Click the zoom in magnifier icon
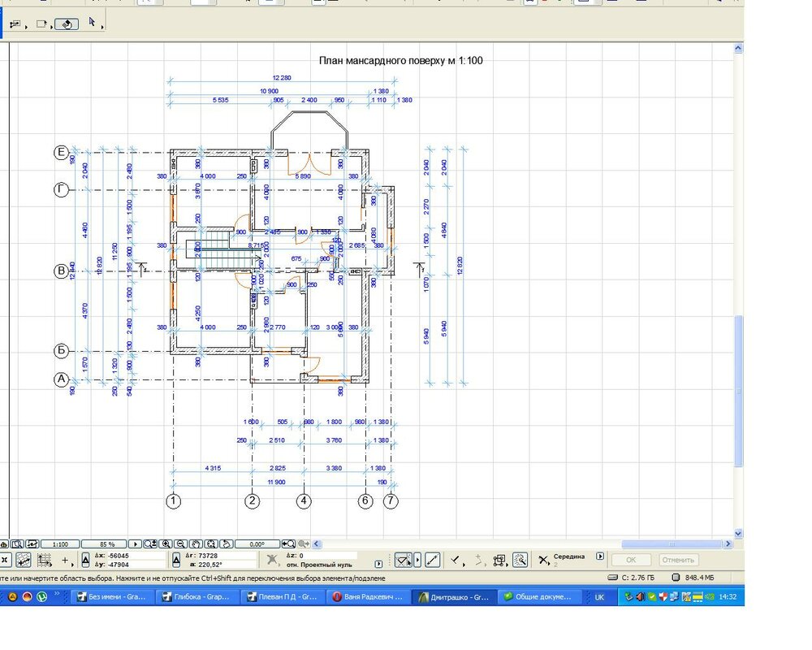 click(x=166, y=544)
